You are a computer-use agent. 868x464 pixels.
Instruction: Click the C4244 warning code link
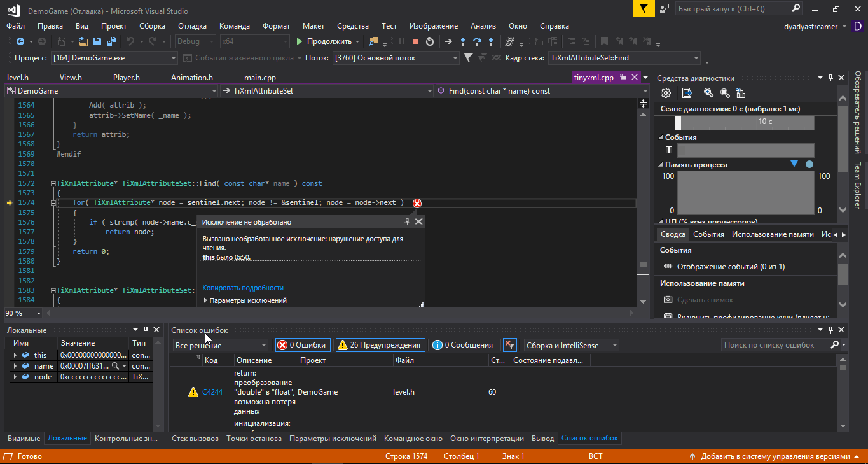[x=212, y=392]
